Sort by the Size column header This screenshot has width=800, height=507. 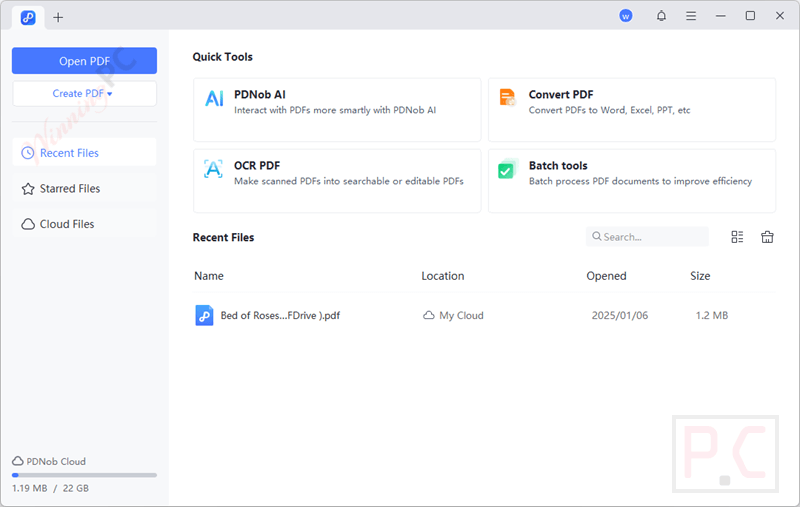[700, 276]
